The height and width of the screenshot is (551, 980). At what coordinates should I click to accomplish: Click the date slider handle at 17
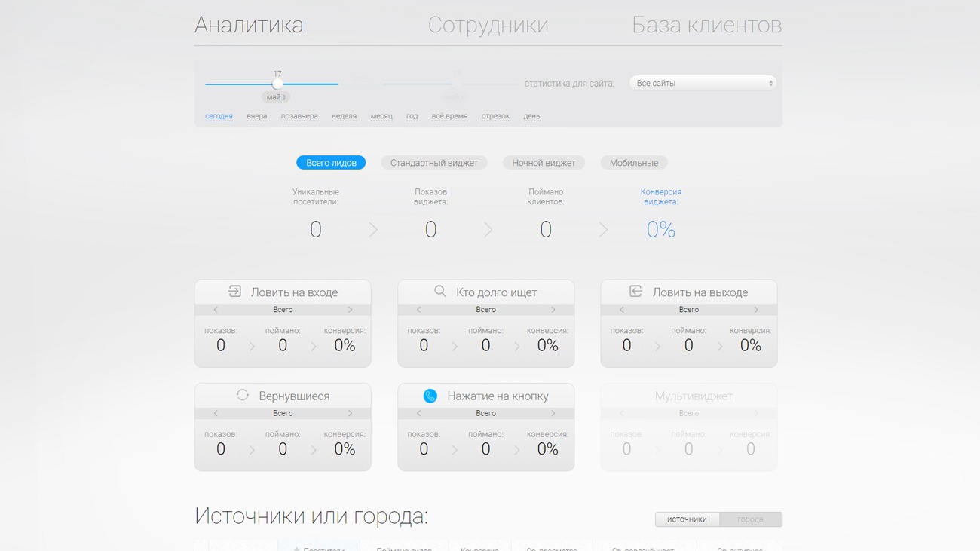[277, 84]
